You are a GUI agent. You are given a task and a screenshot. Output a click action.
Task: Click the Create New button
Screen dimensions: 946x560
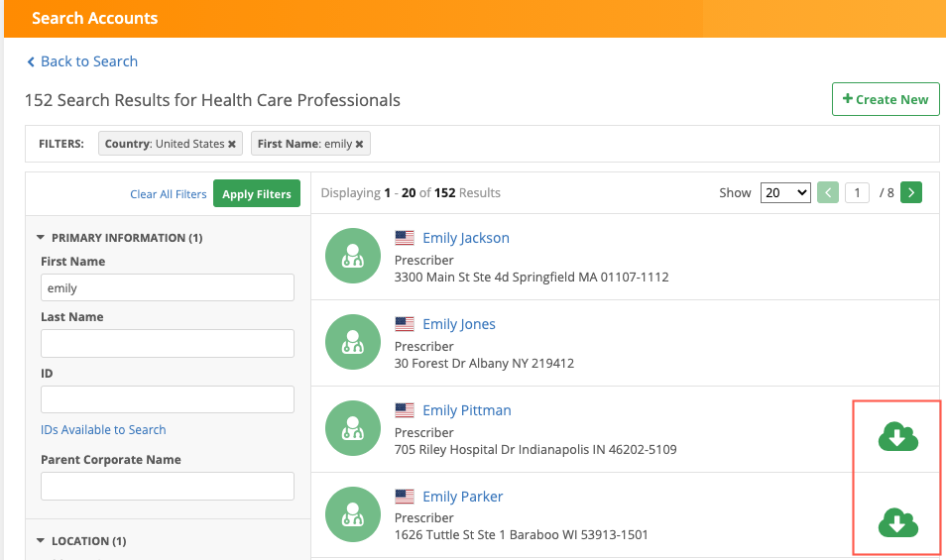(885, 99)
